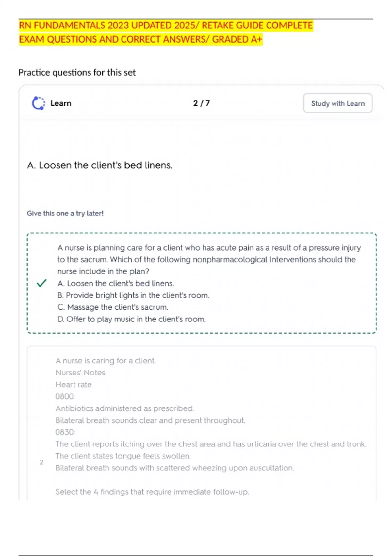Click the Learn circular logo icon
This screenshot has width=392, height=556.
click(39, 103)
